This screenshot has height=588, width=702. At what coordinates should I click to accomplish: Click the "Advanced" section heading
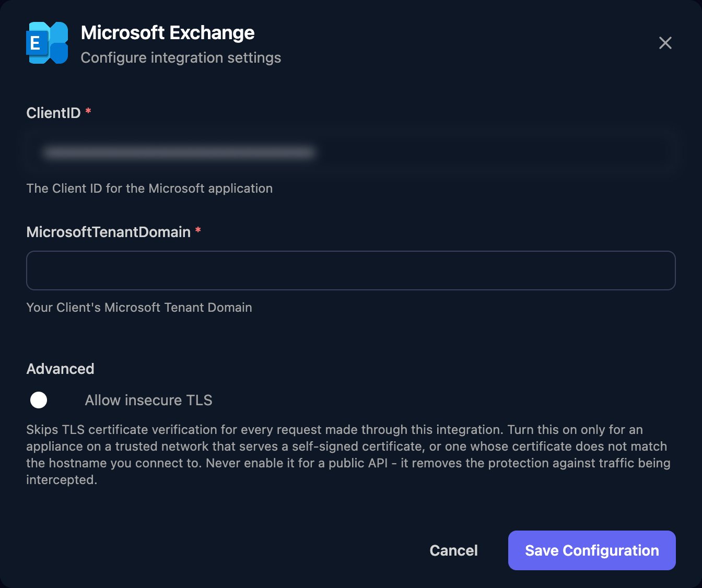pyautogui.click(x=61, y=369)
